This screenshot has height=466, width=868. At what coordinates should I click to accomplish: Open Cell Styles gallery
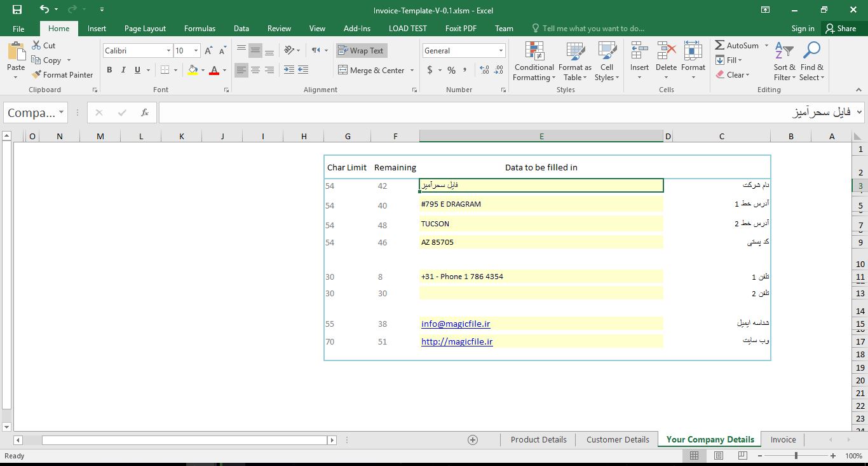pyautogui.click(x=607, y=62)
